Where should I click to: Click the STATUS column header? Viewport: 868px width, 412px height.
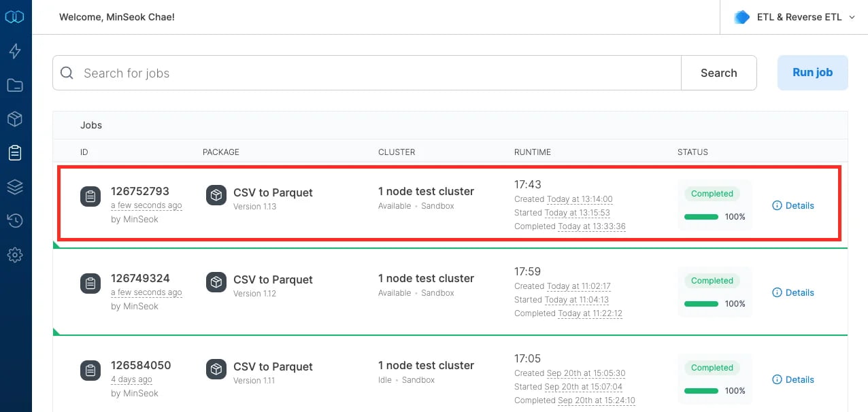pos(692,152)
